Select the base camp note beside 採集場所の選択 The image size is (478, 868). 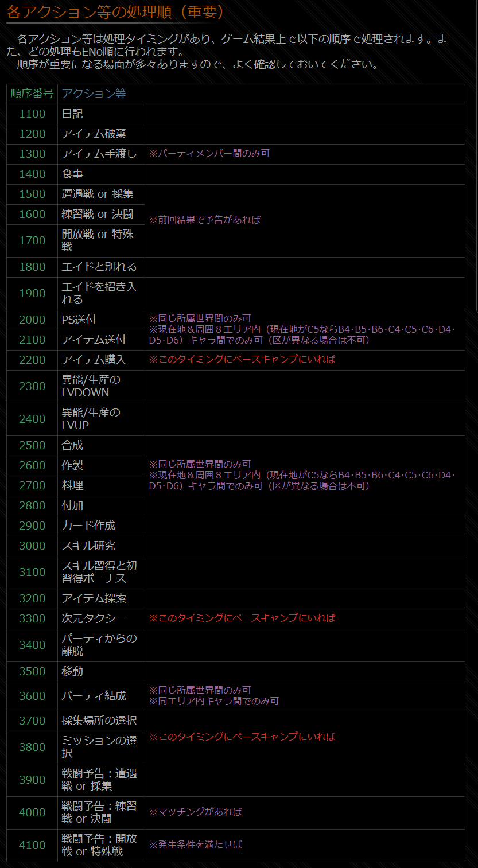pyautogui.click(x=242, y=737)
